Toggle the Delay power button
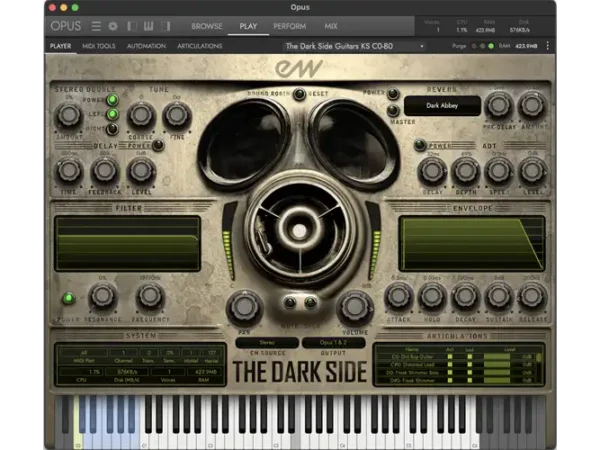600x450 pixels. 158,145
